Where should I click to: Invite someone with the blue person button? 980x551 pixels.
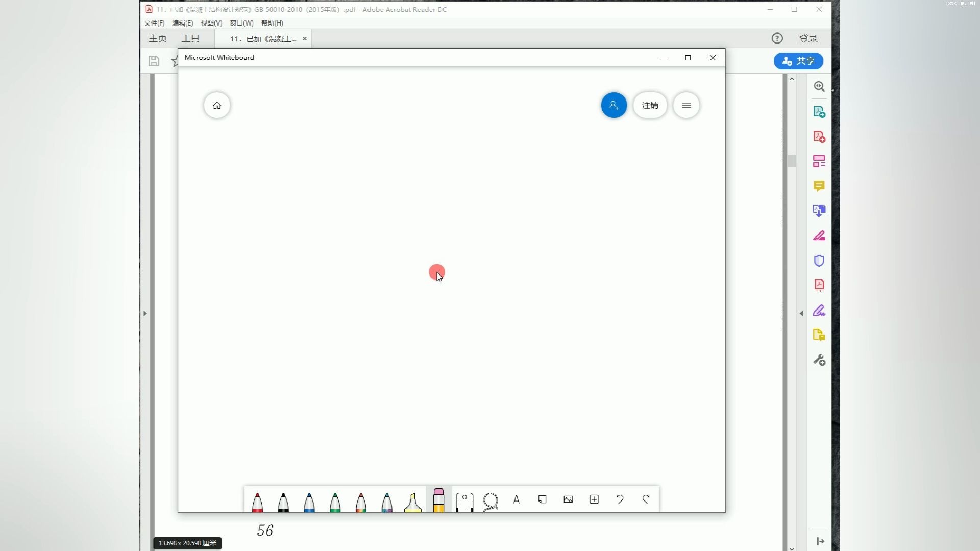(614, 105)
